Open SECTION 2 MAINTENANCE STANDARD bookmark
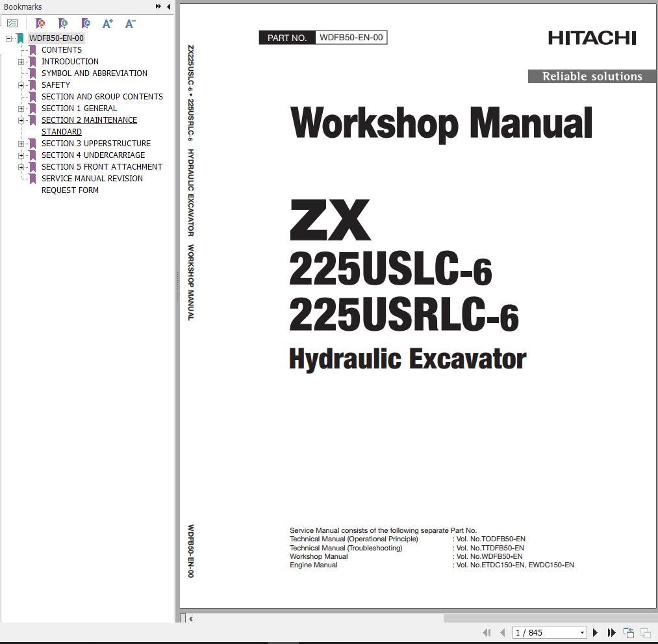Viewport: 658px width, 644px height. pos(89,126)
